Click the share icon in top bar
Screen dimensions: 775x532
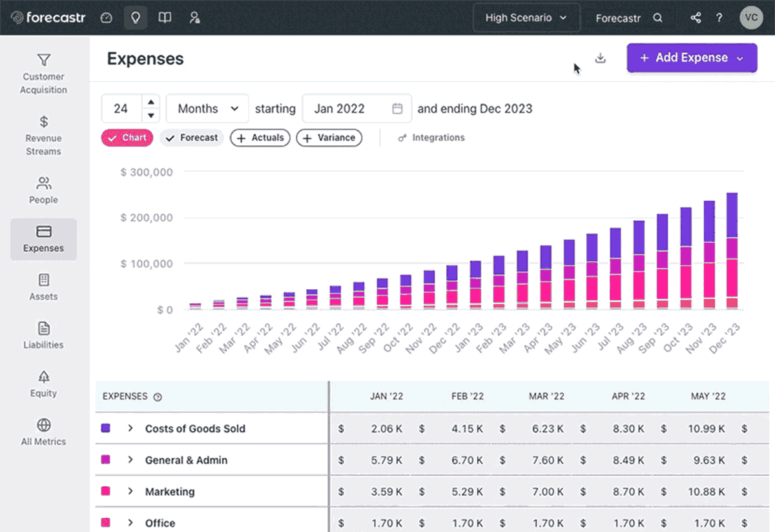696,17
